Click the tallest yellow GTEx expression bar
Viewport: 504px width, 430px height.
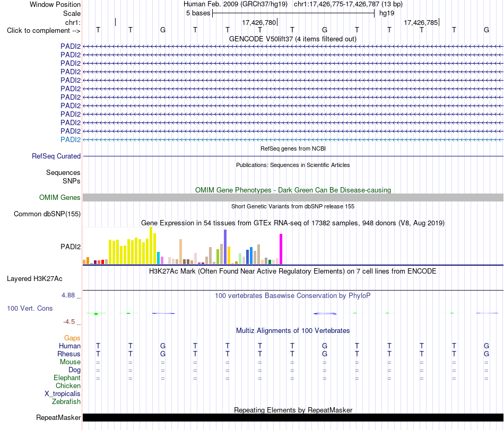coord(151,245)
